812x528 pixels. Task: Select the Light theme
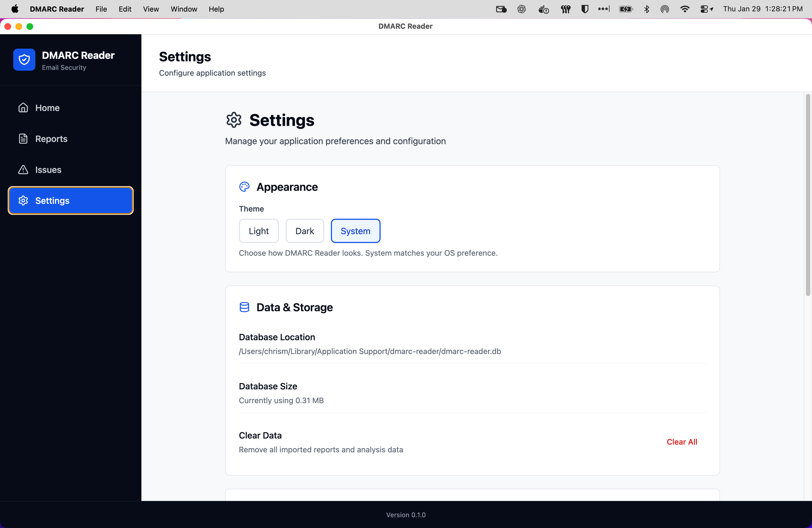[x=259, y=231]
